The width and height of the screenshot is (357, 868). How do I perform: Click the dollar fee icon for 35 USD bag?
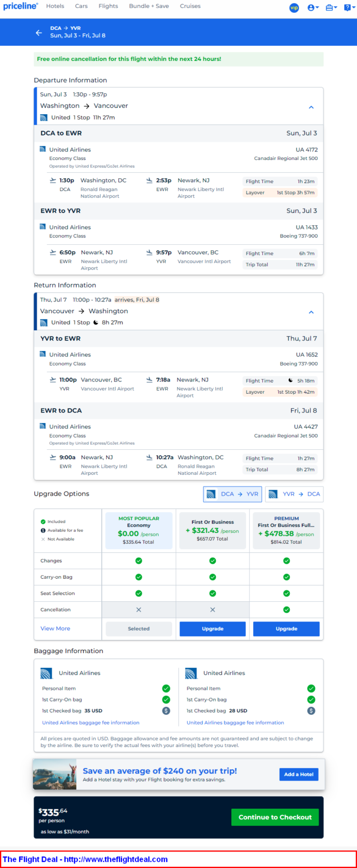(166, 711)
